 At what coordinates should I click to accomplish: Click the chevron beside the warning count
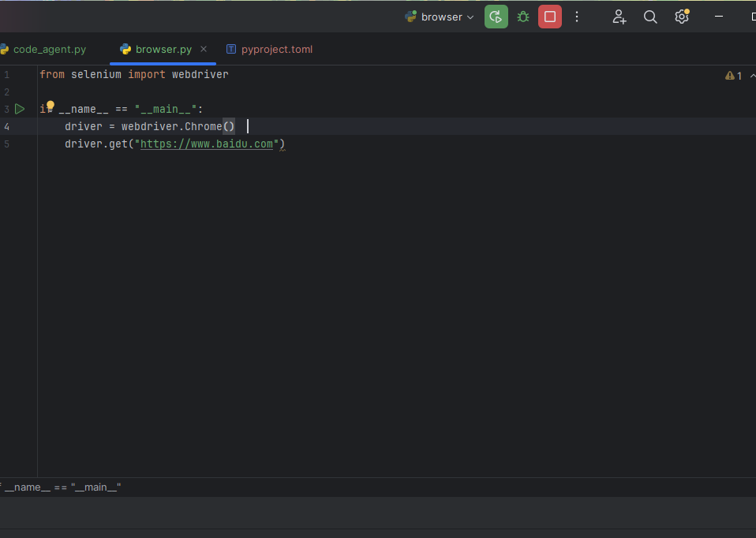click(752, 76)
